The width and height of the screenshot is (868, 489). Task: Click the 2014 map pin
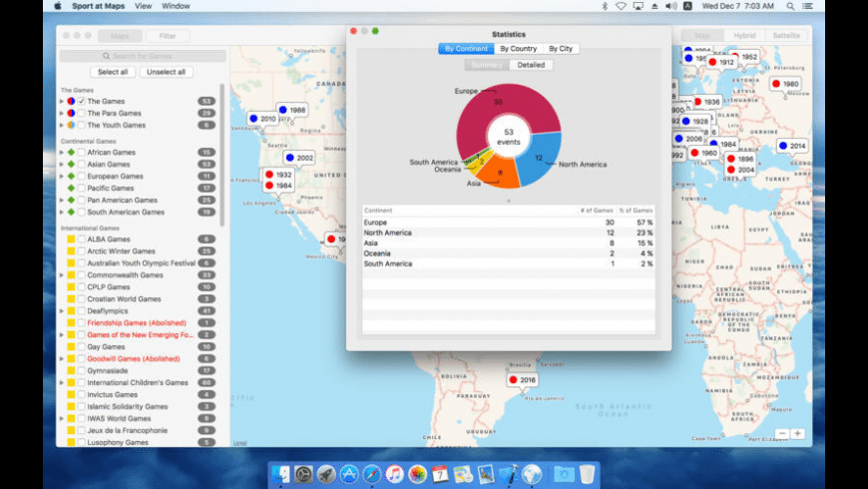(793, 146)
